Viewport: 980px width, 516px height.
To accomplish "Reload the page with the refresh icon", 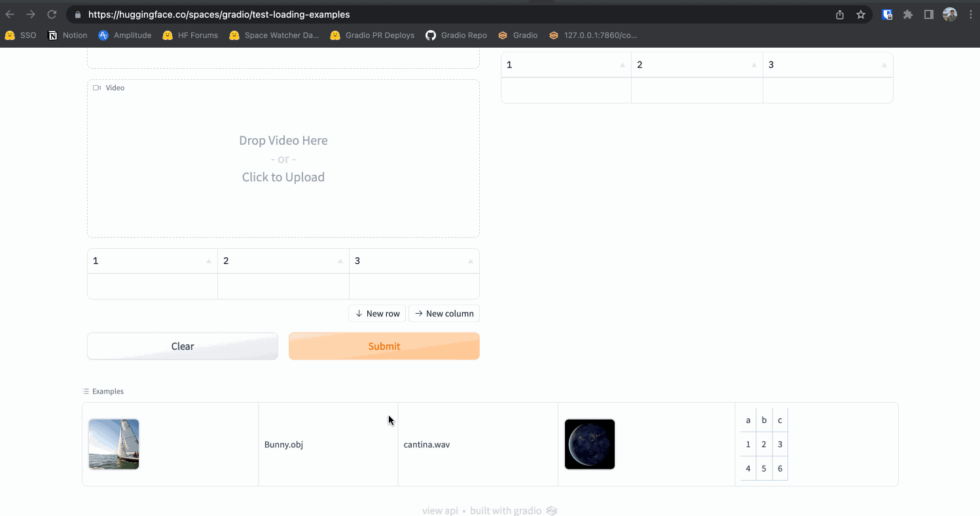I will (52, 14).
